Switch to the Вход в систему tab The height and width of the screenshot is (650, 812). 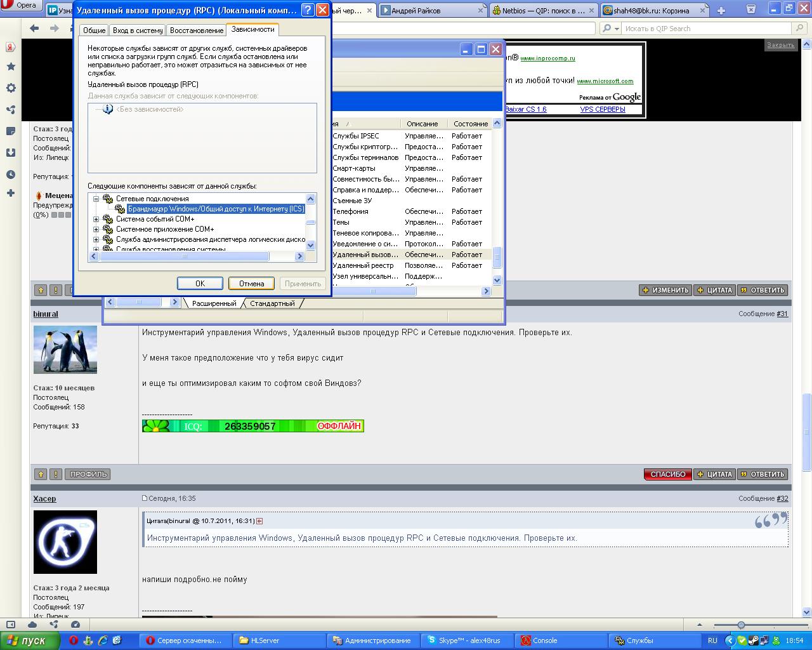point(138,30)
